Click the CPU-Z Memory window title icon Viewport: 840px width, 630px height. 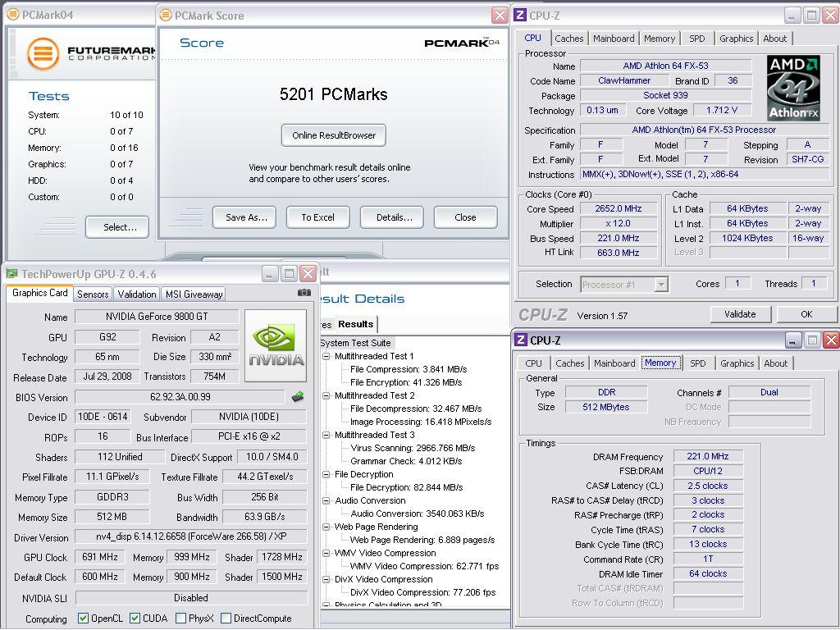point(520,340)
